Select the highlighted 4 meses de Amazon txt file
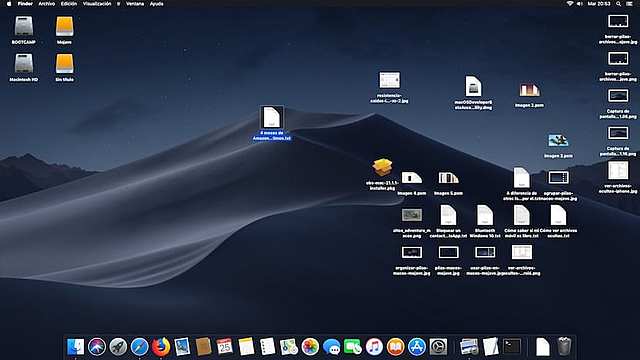The width and height of the screenshot is (640, 360). coord(272,118)
